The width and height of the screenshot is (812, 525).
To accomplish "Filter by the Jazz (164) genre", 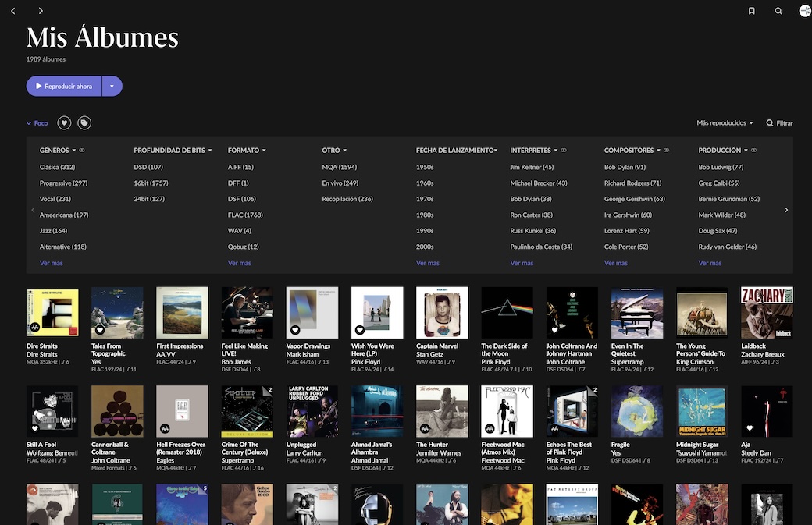I will [x=53, y=231].
